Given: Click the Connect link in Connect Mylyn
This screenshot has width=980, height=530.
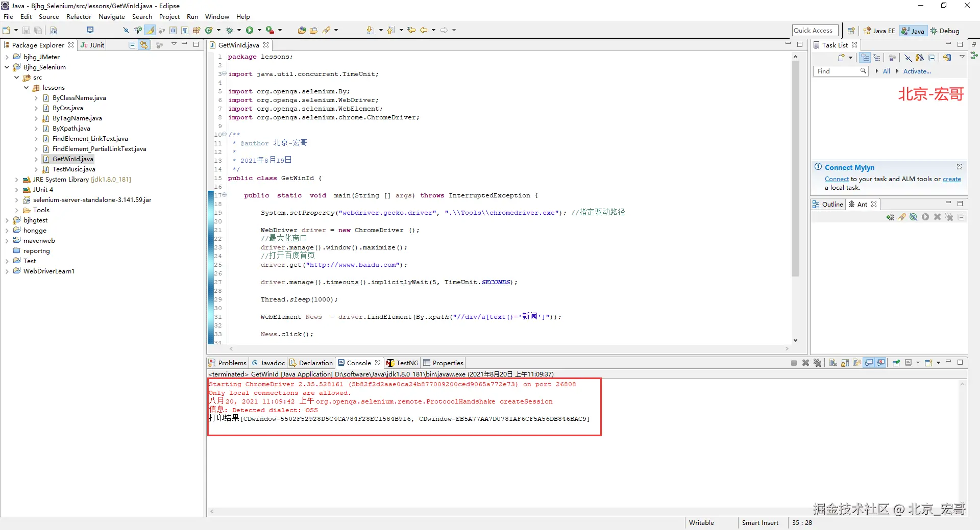Looking at the screenshot, I should (837, 179).
